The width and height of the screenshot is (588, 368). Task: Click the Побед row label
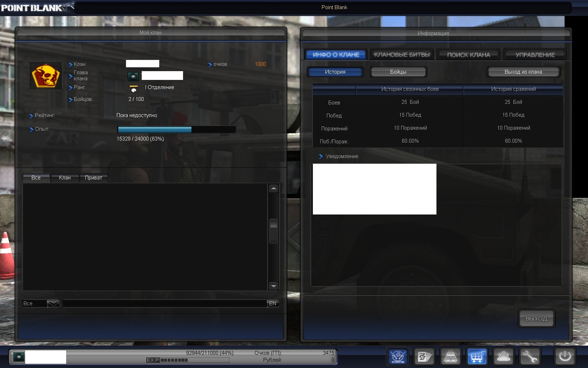click(334, 116)
